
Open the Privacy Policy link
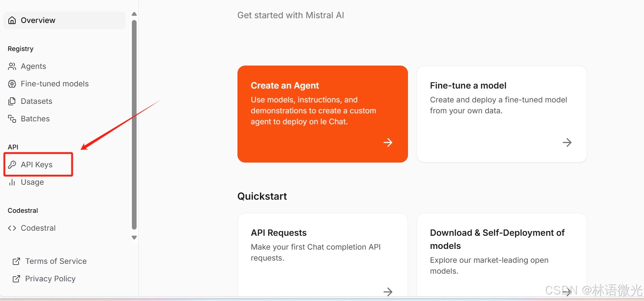50,279
